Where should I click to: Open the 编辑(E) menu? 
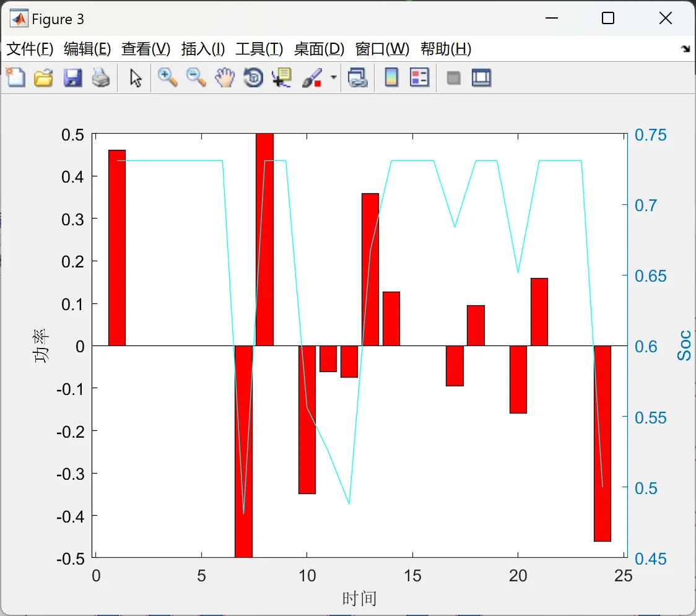click(87, 49)
